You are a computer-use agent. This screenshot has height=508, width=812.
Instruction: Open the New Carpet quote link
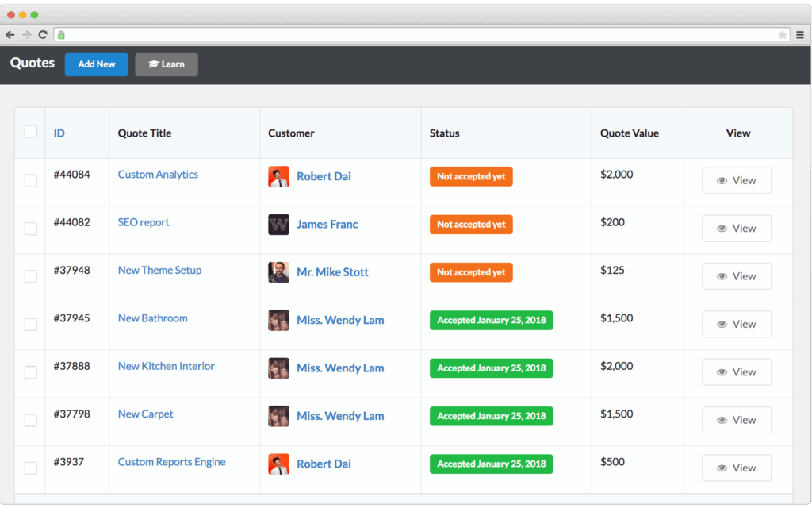tap(146, 414)
